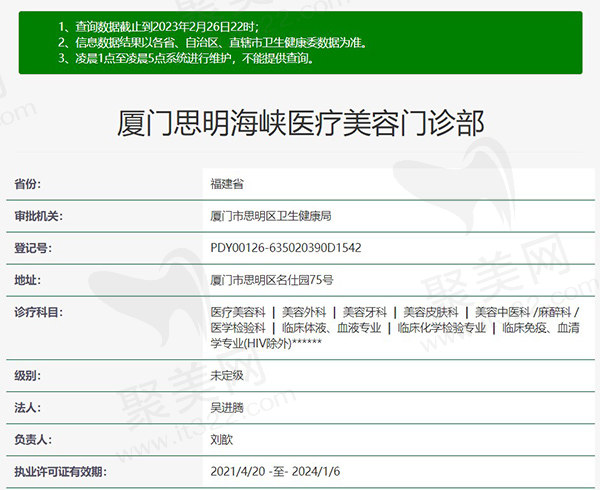The height and width of the screenshot is (490, 600).
Task: Click the 美容皮肤科 department entry
Action: point(428,312)
